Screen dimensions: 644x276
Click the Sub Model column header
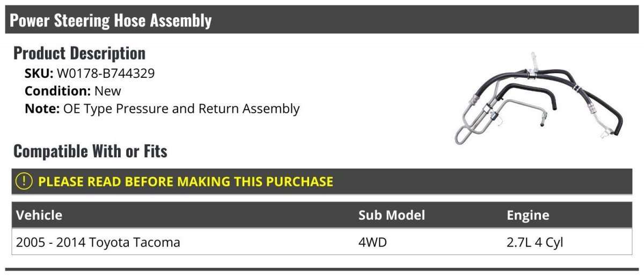click(x=391, y=215)
